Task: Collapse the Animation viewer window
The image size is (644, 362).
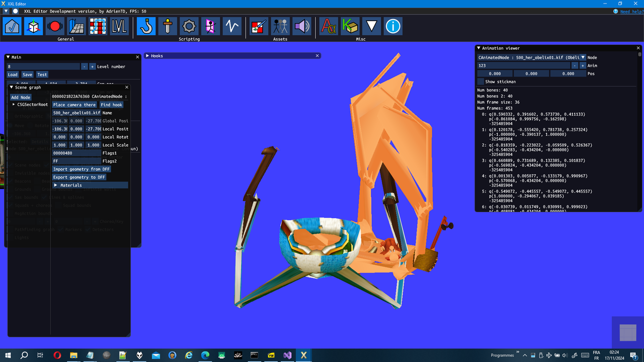Action: coord(479,48)
